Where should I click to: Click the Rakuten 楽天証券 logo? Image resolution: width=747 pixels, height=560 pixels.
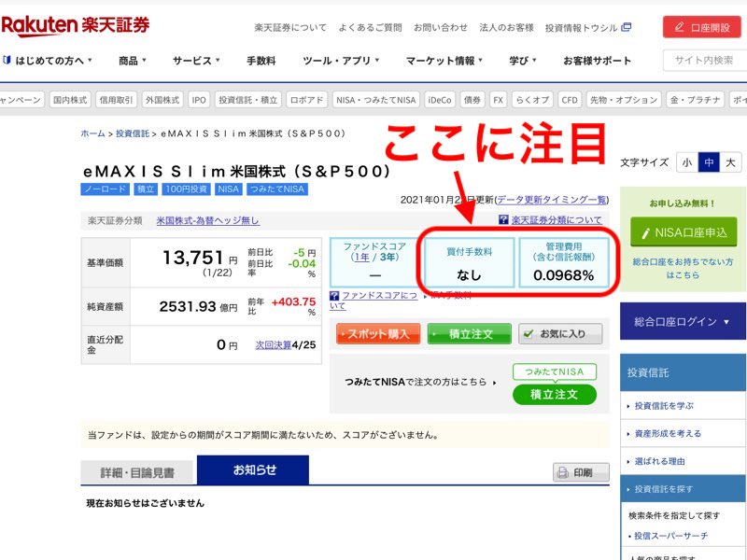75,25
